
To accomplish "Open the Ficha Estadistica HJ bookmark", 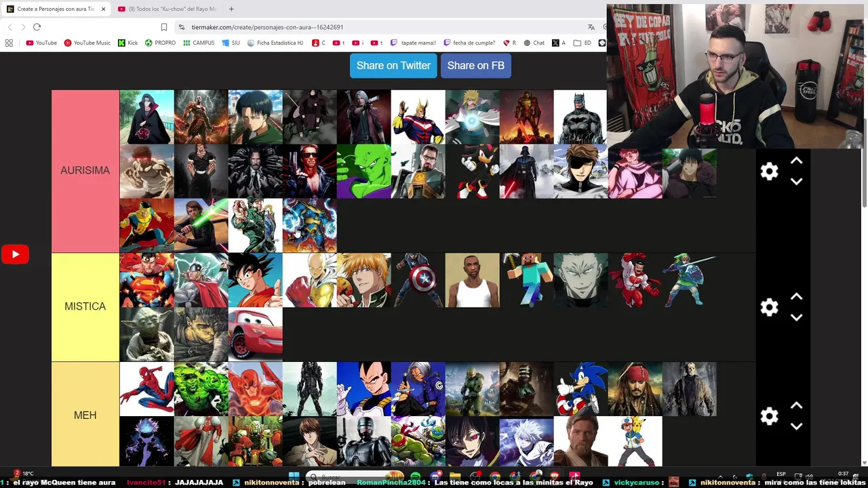I will tap(275, 43).
